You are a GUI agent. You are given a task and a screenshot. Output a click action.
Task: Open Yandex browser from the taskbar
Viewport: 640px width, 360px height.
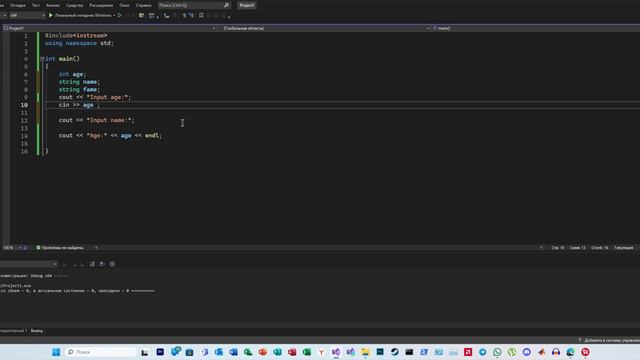[321, 352]
